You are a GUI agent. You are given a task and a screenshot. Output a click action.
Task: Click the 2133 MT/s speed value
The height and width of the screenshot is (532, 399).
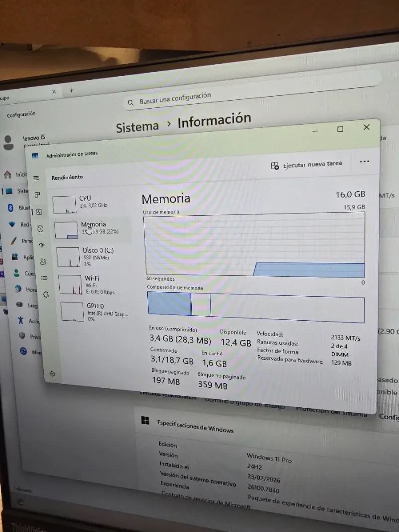pyautogui.click(x=346, y=338)
